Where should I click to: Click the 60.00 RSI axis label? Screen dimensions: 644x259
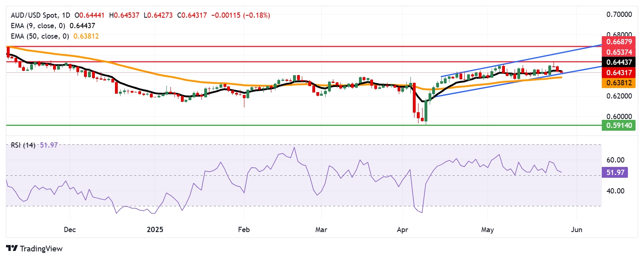pos(615,160)
